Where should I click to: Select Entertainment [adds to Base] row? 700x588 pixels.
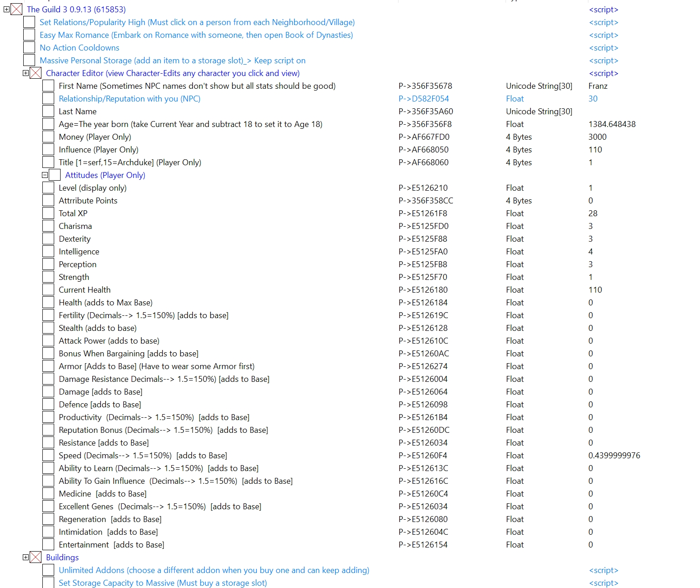pos(112,544)
